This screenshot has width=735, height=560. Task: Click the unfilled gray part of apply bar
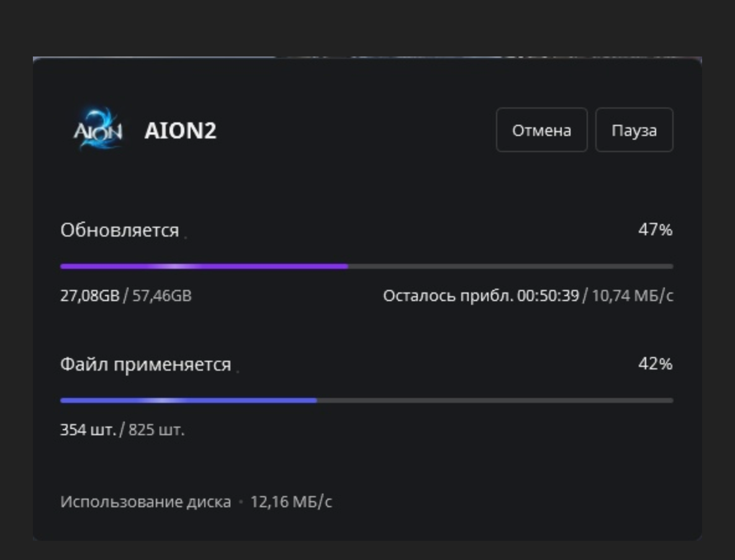coord(494,400)
